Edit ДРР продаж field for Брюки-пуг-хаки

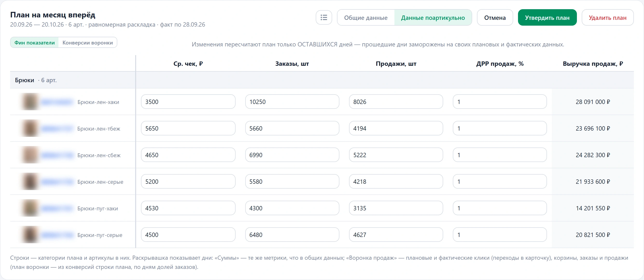pos(499,208)
